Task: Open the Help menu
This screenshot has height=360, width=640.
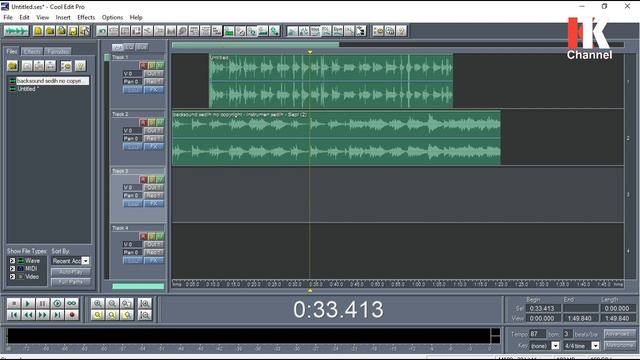Action: 136,18
